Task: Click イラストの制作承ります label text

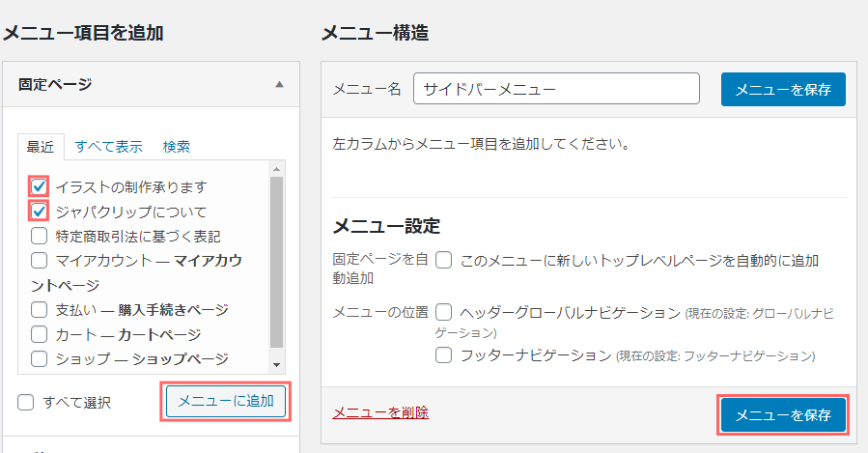Action: point(131,187)
